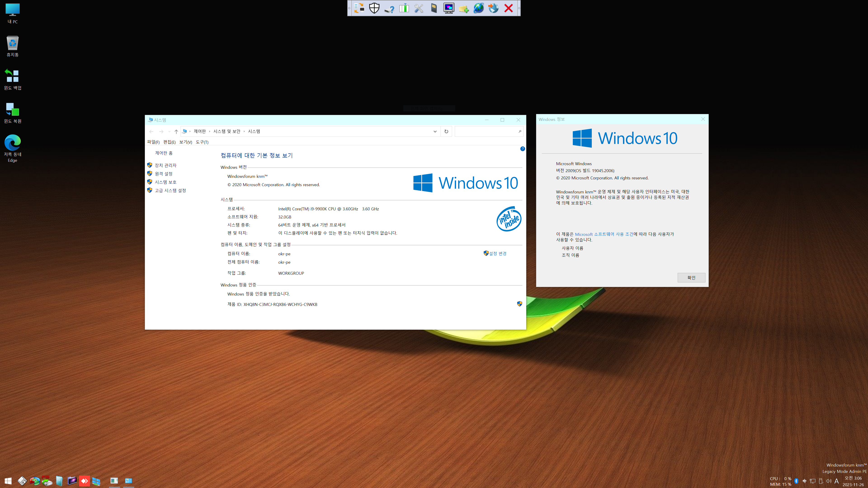Image resolution: width=868 pixels, height=488 pixels.
Task: Select the product ID XHQ8N-C3MCJ-RQXB6-WCHYG-C9WKB text
Action: click(x=280, y=305)
